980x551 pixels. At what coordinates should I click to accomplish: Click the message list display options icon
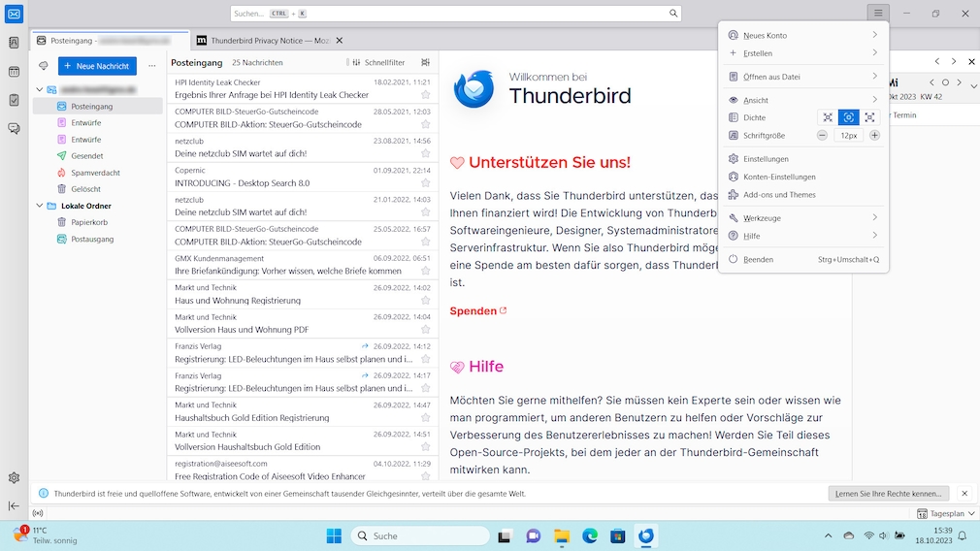(x=425, y=62)
